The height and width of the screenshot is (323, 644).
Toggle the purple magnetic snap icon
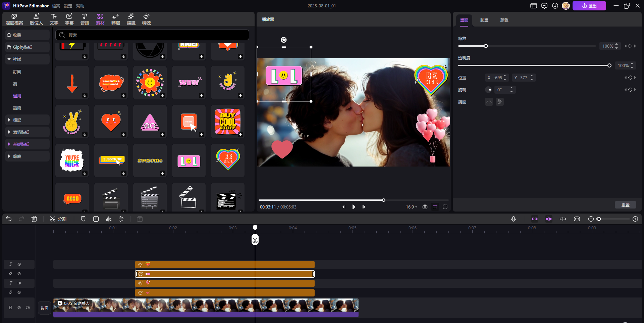[549, 219]
